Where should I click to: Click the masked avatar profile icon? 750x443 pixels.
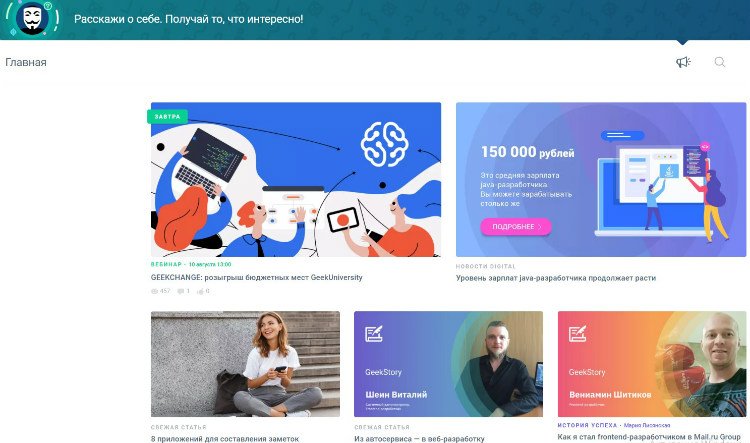click(32, 19)
